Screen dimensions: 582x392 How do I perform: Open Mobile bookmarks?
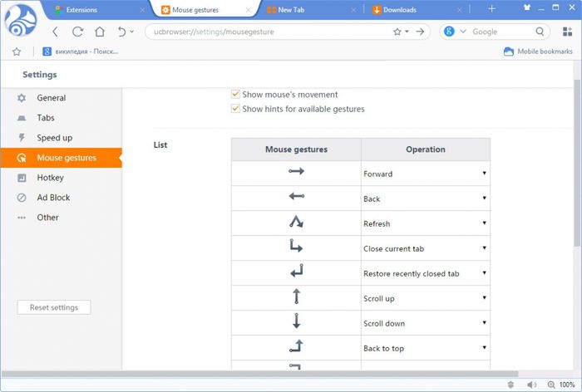(x=538, y=51)
